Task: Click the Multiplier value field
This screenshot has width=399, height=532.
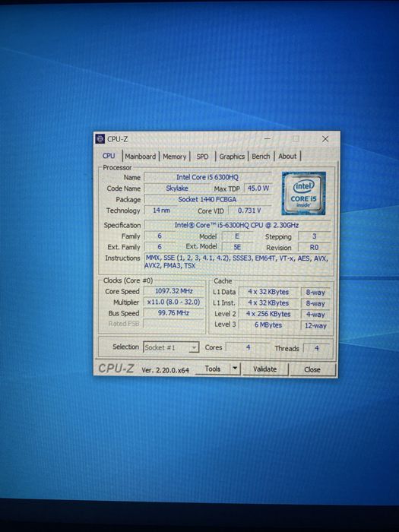Action: 174,302
